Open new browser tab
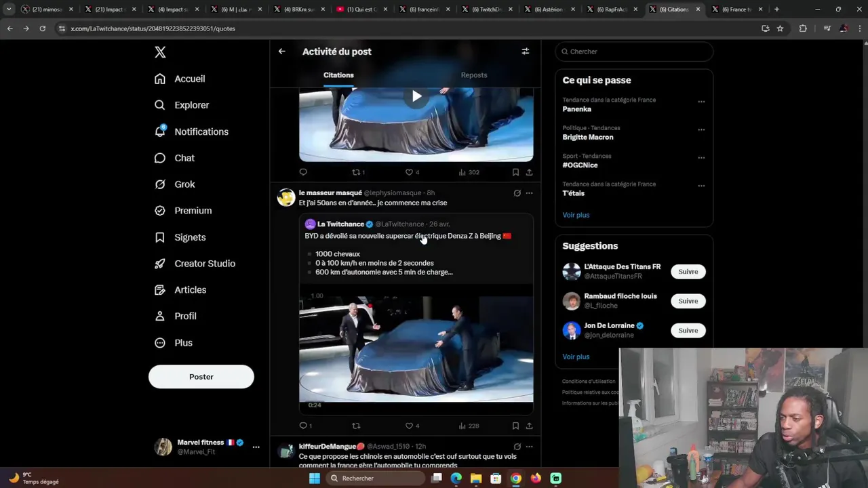 (776, 9)
